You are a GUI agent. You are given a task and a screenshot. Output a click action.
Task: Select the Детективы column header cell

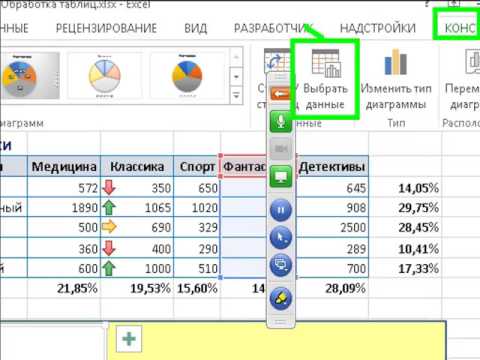click(x=332, y=166)
